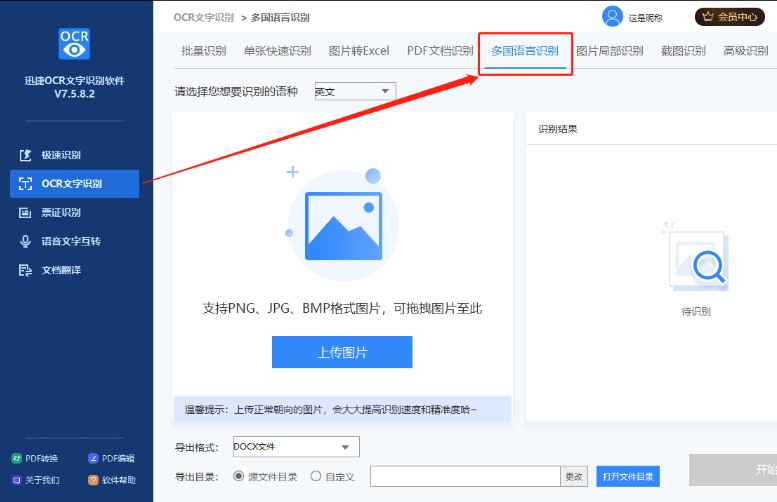This screenshot has height=502, width=777.
Task: Open the recognition language dropdown 英文
Action: tap(355, 91)
